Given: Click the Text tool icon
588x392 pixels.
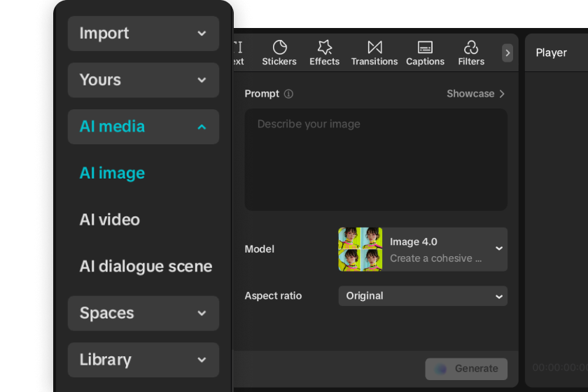Looking at the screenshot, I should coord(238,48).
